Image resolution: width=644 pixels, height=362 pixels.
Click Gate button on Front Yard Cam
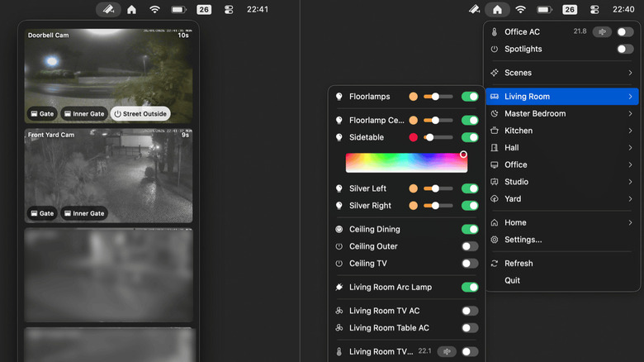(42, 213)
